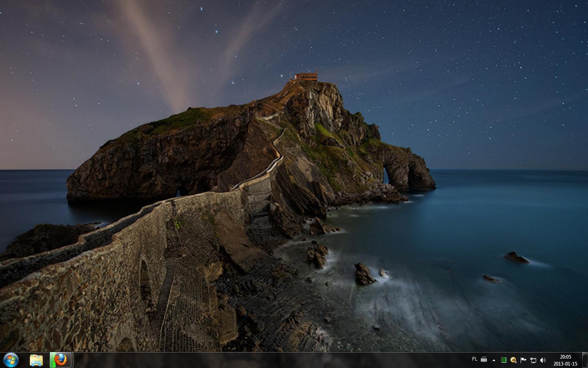Open the volume speaker control
Image resolution: width=588 pixels, height=368 pixels.
pyautogui.click(x=543, y=360)
